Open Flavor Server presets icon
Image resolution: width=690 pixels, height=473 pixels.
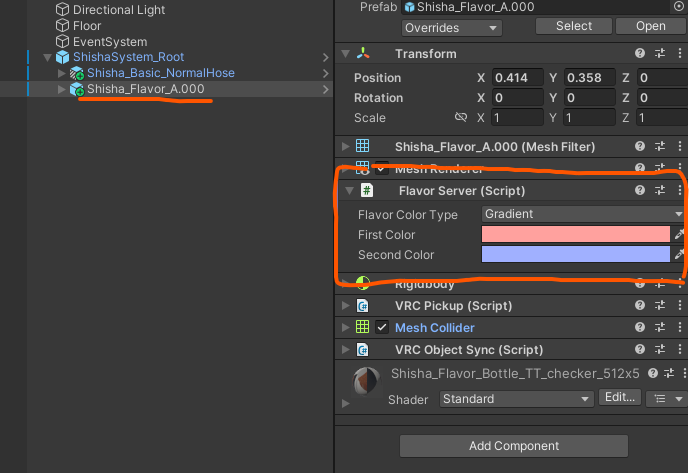[660, 190]
